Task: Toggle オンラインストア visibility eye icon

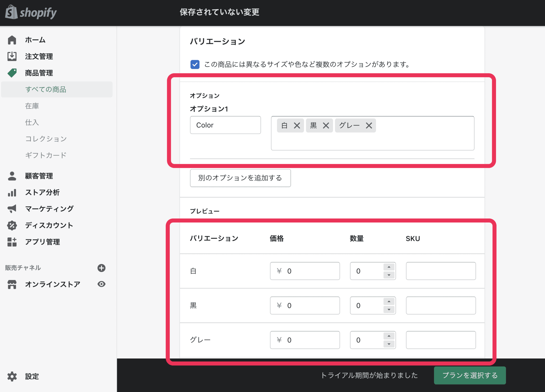Action: 101,284
